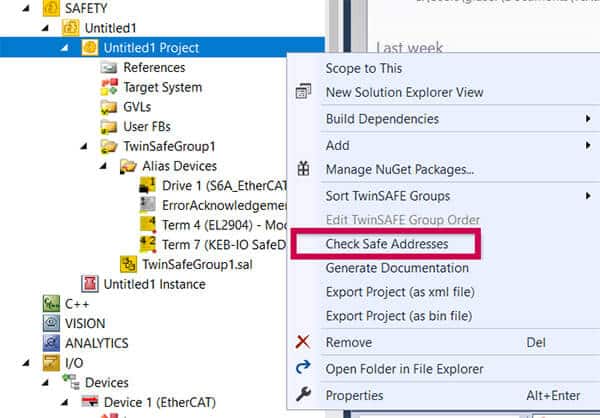Click the User FBs folder icon
This screenshot has width=600, height=418.
coord(109,127)
